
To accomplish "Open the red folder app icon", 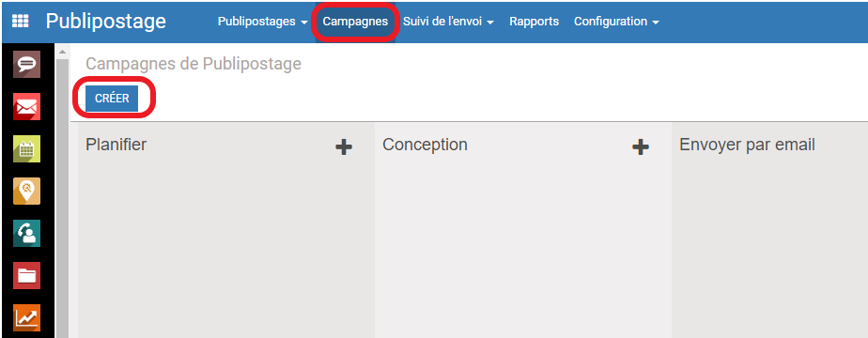I will tap(26, 275).
